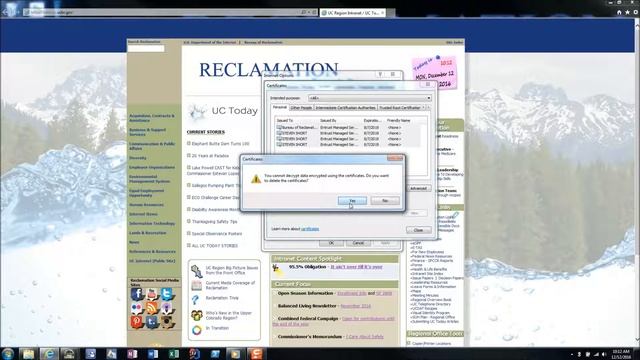Image resolution: width=640 pixels, height=360 pixels.
Task: Open Reclamation's YouTube page icon
Action: point(152,294)
